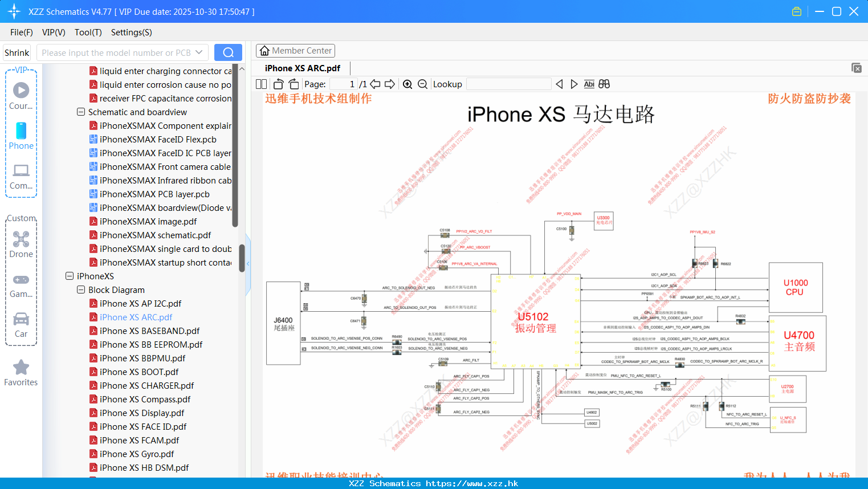
Task: Click the page number field
Action: tap(344, 84)
